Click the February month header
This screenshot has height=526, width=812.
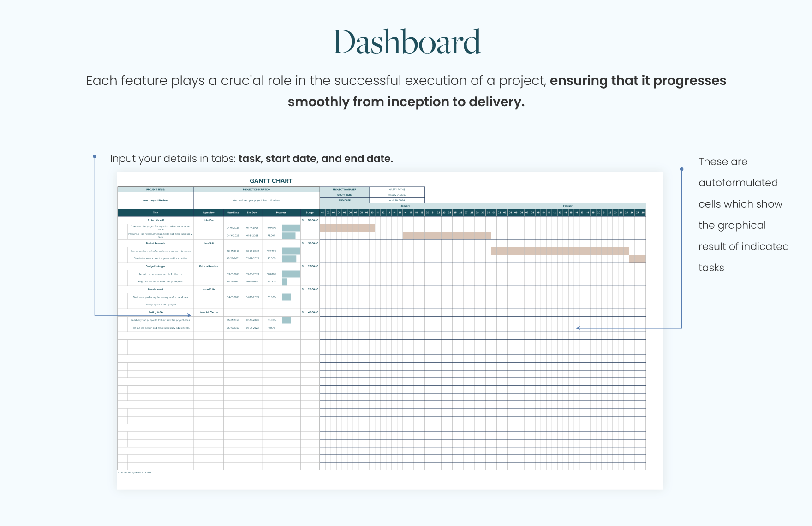tap(568, 206)
